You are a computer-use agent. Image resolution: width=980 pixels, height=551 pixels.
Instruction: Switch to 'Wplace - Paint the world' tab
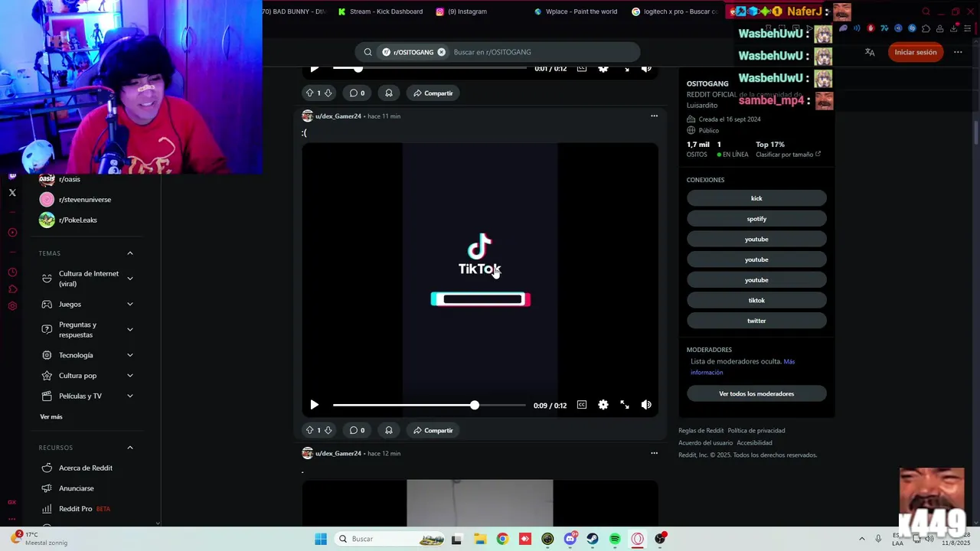point(576,11)
